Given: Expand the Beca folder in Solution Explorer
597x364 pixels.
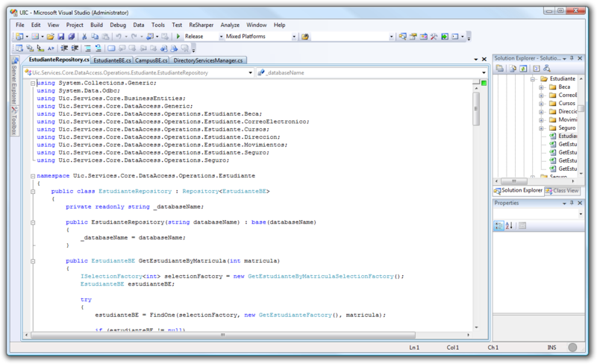Looking at the screenshot, I should pyautogui.click(x=541, y=87).
